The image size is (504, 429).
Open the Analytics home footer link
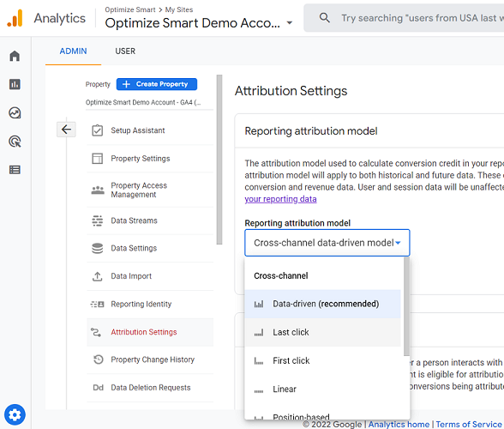pyautogui.click(x=399, y=424)
